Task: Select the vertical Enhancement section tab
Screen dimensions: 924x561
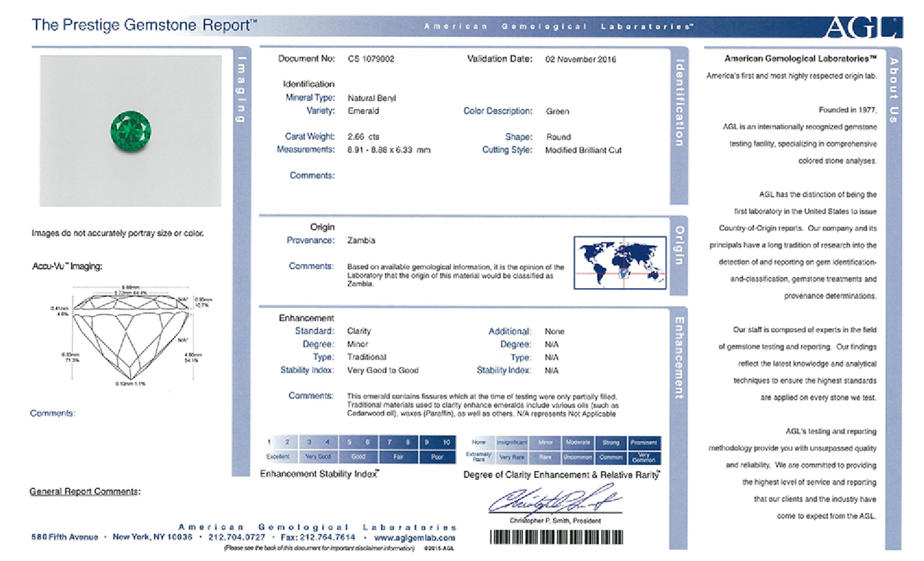Action: pos(679,358)
